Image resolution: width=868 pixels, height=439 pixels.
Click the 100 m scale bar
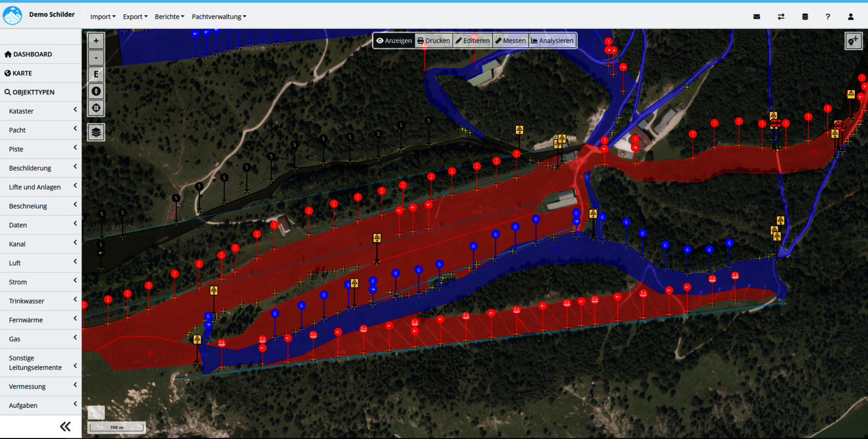pyautogui.click(x=118, y=428)
